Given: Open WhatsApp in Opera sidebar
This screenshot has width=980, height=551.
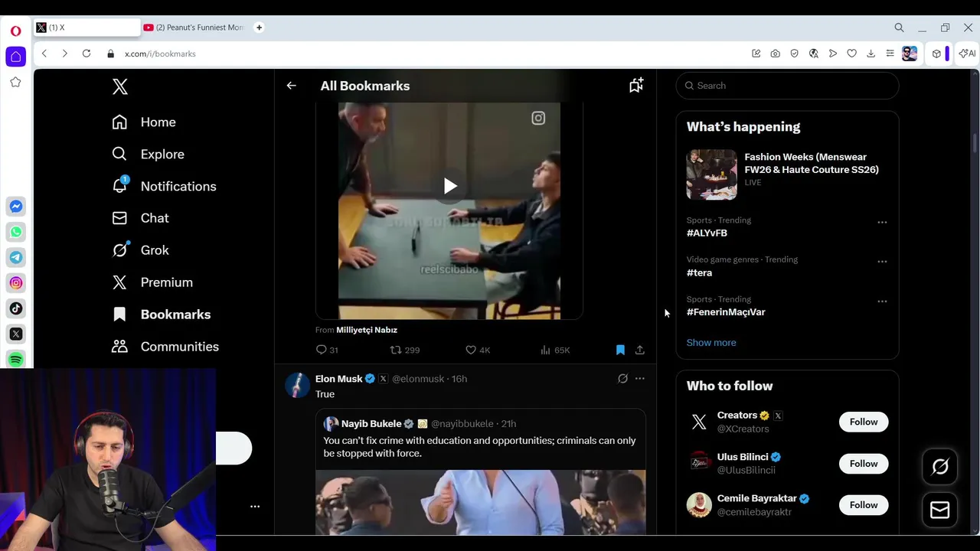Looking at the screenshot, I should click(x=15, y=232).
